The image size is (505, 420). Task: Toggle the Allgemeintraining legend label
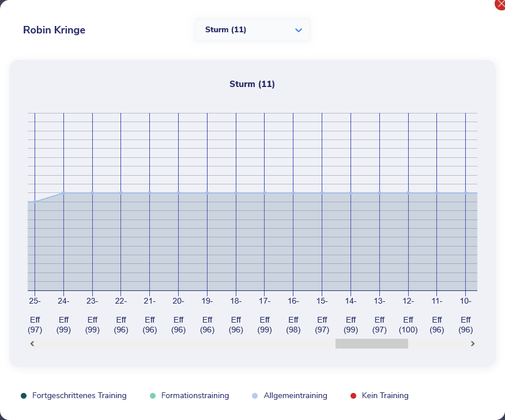[295, 396]
